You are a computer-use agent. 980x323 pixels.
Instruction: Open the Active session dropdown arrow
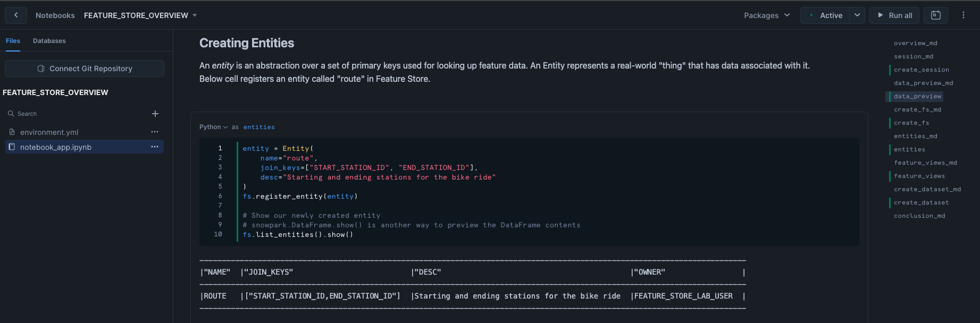click(857, 15)
